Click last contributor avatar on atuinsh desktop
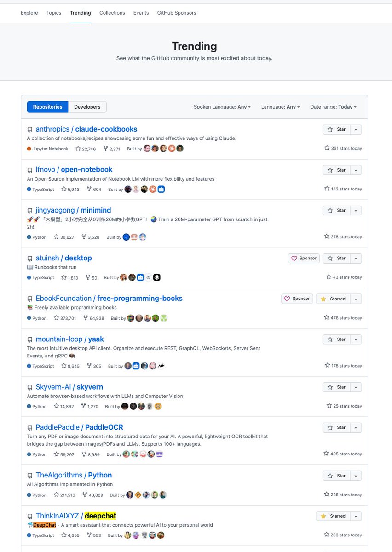 pyautogui.click(x=157, y=277)
